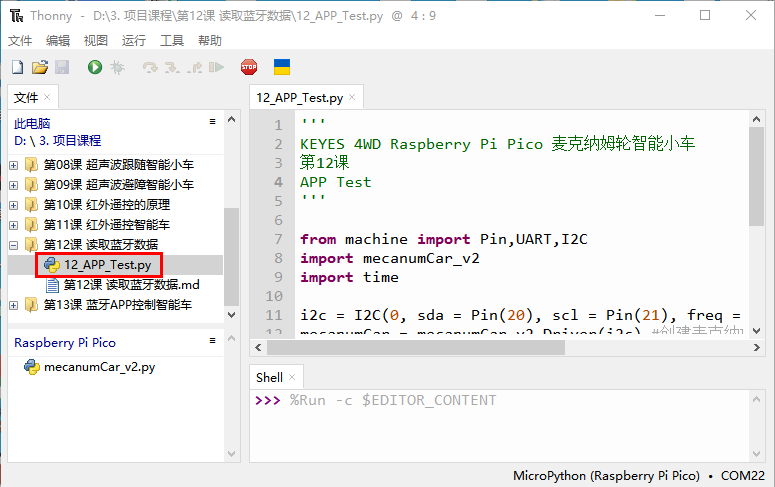Click the editor vertical scrollbar thumb
Image resolution: width=775 pixels, height=487 pixels.
[756, 176]
